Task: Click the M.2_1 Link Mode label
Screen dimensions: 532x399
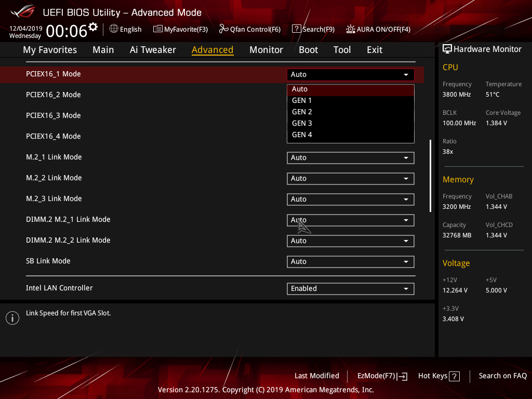Action: (x=54, y=157)
